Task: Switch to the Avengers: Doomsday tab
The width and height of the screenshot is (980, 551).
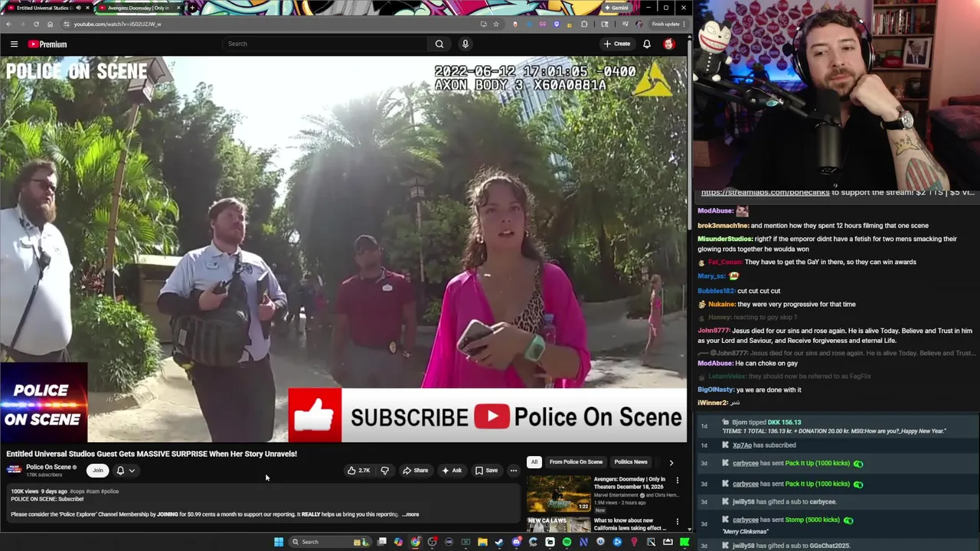Action: click(x=138, y=8)
